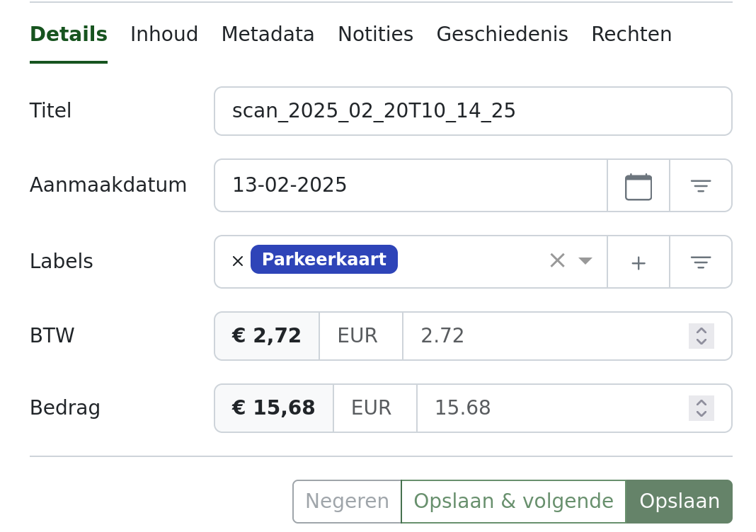Viewport: 756px width, 532px height.
Task: Click the Aanmaakdatum date field
Action: (411, 185)
